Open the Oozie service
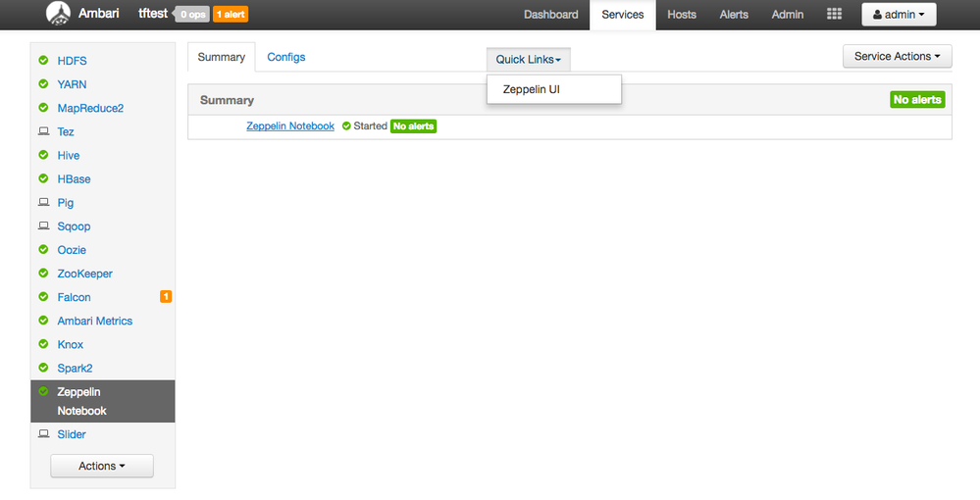This screenshot has height=500, width=980. [72, 250]
